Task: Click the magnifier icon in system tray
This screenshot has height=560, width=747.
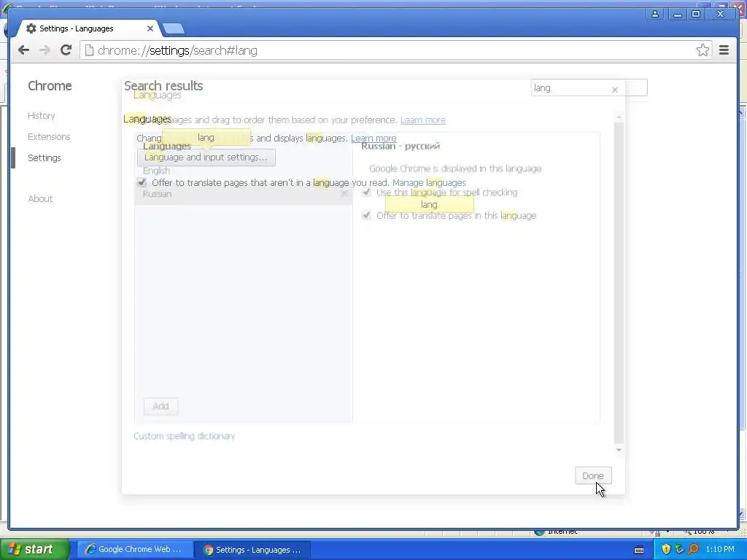Action: pyautogui.click(x=693, y=549)
